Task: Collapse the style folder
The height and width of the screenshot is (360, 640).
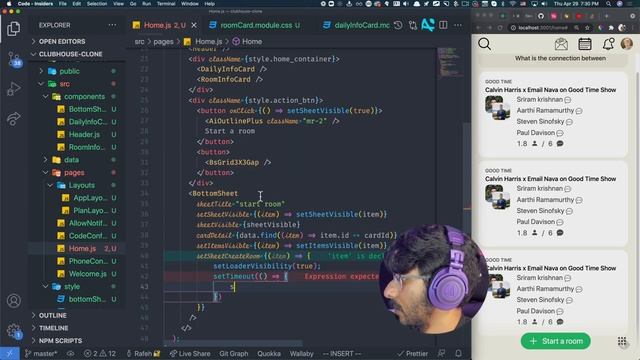Action: click(x=72, y=287)
